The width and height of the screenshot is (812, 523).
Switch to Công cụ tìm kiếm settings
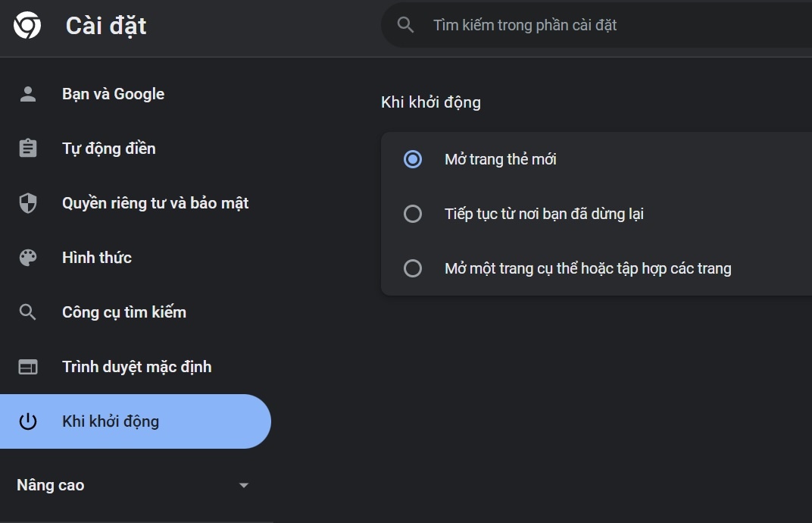click(x=124, y=312)
